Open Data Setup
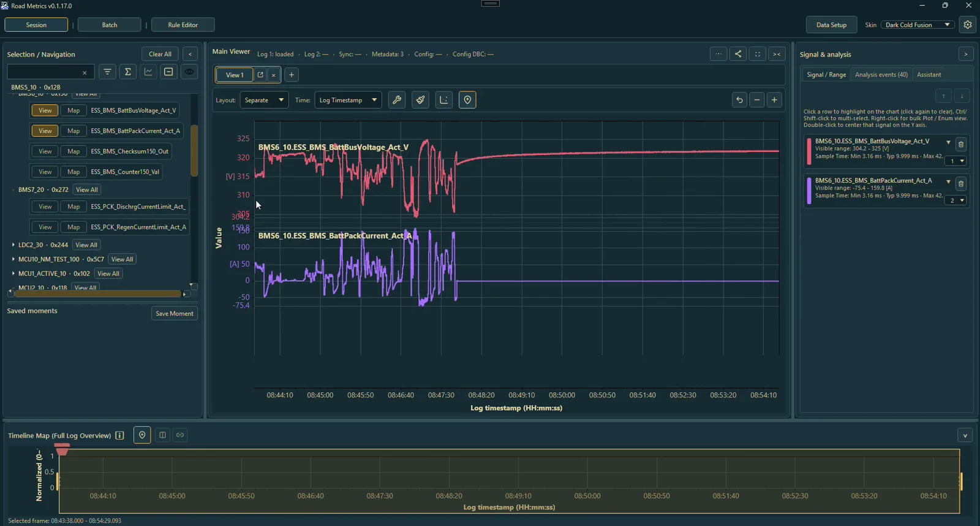980x526 pixels. point(831,25)
